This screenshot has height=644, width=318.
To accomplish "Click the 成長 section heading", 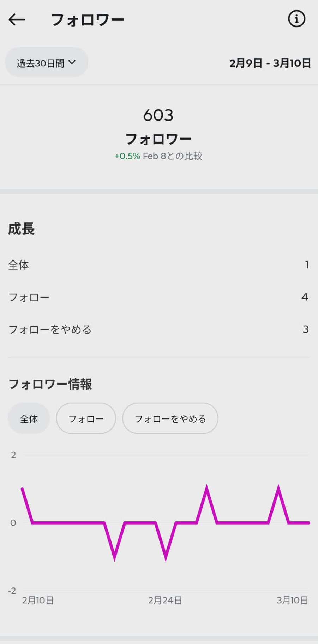I will coord(22,229).
